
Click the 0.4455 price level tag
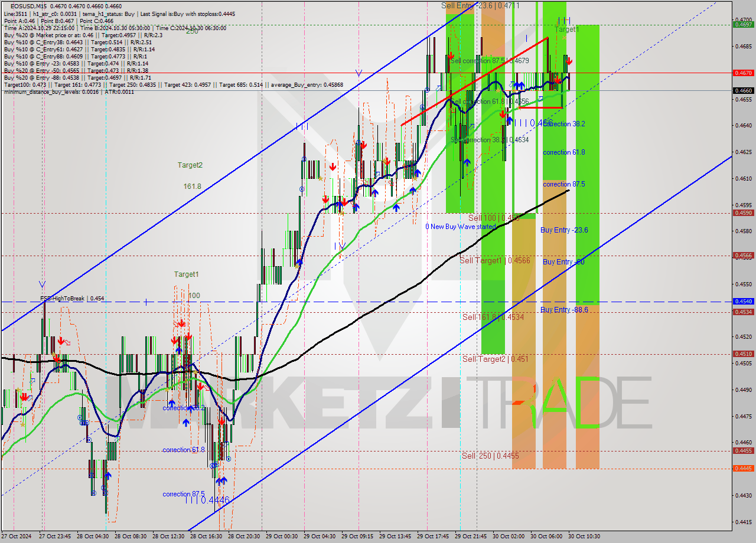click(743, 451)
